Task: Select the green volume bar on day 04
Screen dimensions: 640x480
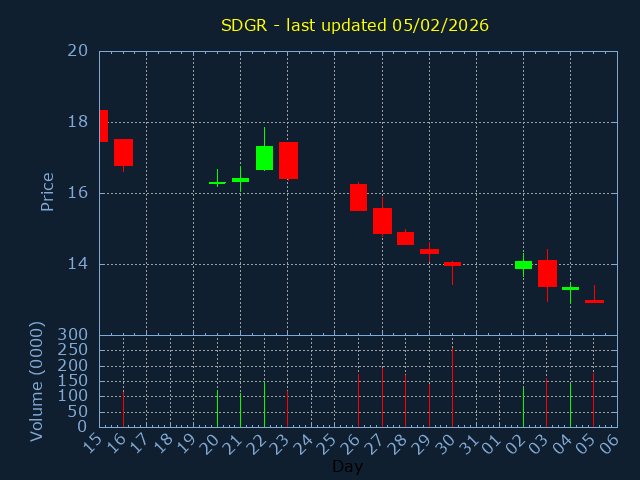Action: point(570,404)
